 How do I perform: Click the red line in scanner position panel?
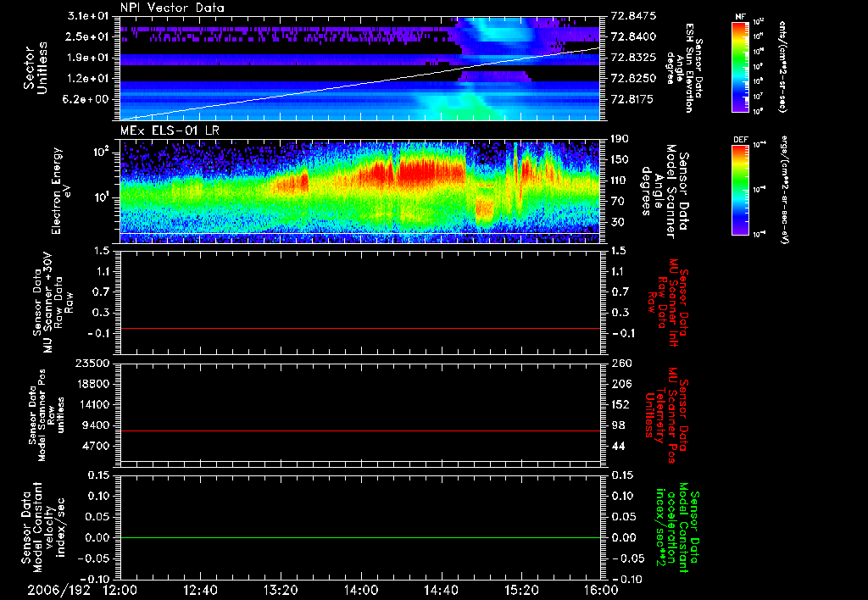[359, 431]
